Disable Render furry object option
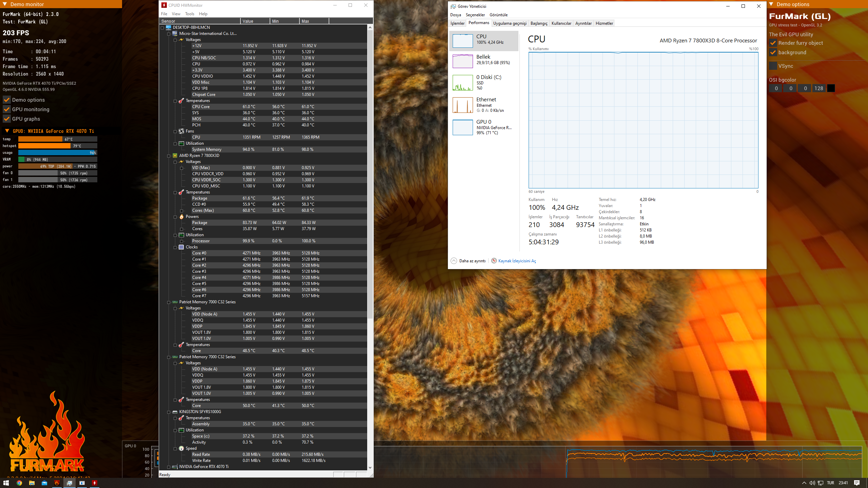The height and width of the screenshot is (488, 868). point(773,43)
